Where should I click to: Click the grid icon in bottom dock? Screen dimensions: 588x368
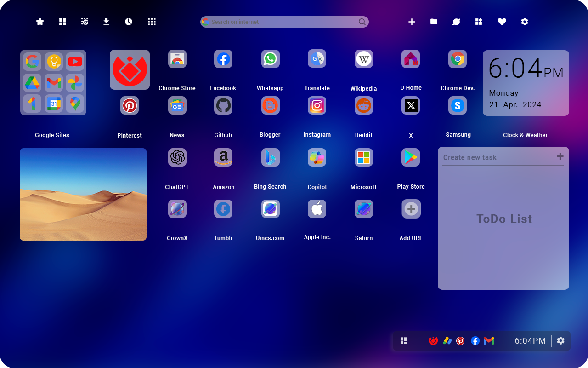tap(403, 341)
